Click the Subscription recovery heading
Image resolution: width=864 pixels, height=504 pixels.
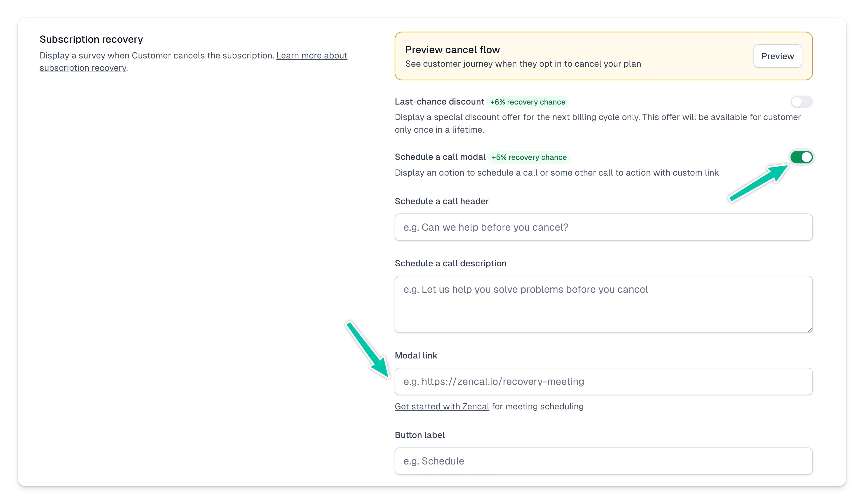pos(91,39)
